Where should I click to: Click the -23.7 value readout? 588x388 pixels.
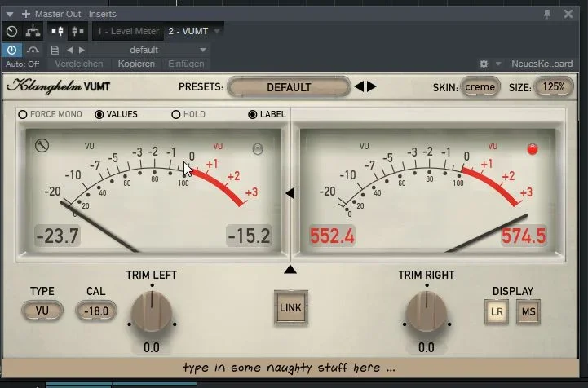pos(57,236)
